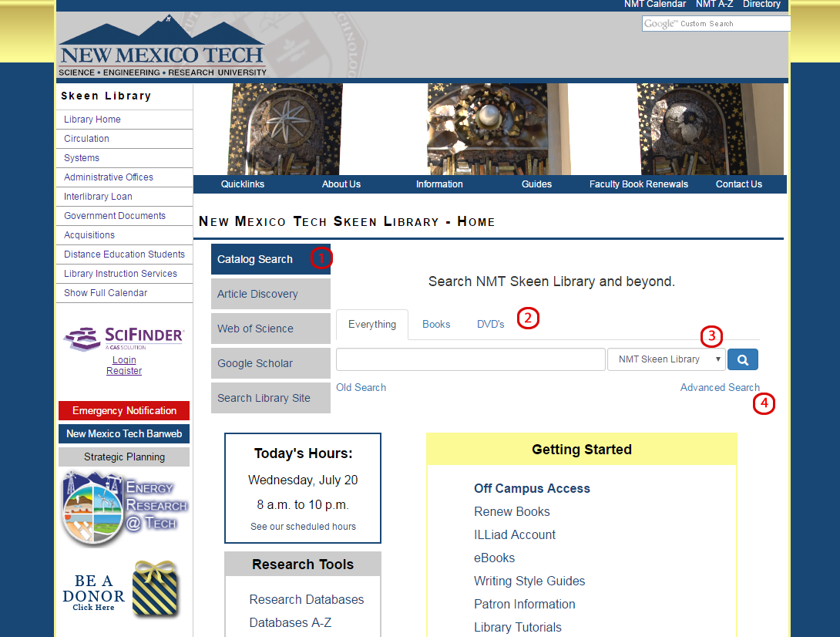Click the catalog search text field
This screenshot has width=840, height=637.
[x=470, y=359]
